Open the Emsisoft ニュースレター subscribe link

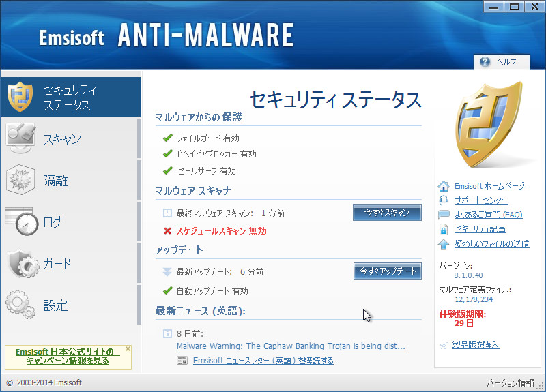[x=263, y=361]
